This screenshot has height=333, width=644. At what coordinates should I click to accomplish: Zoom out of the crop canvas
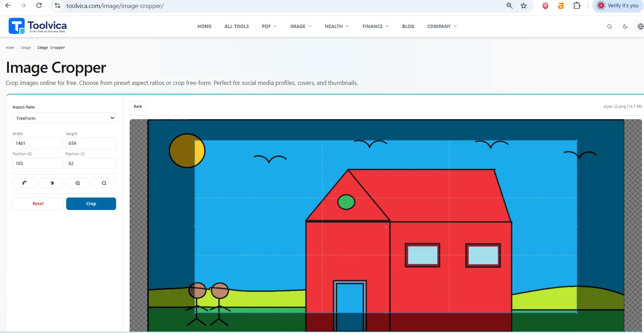tap(104, 183)
